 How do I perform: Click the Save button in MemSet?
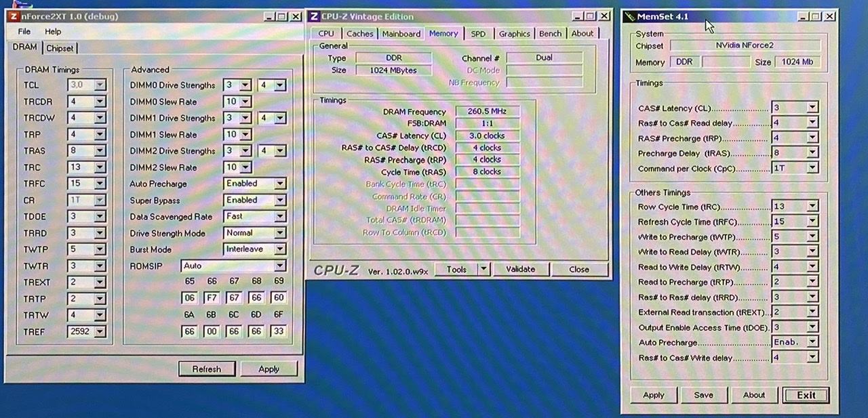[704, 395]
